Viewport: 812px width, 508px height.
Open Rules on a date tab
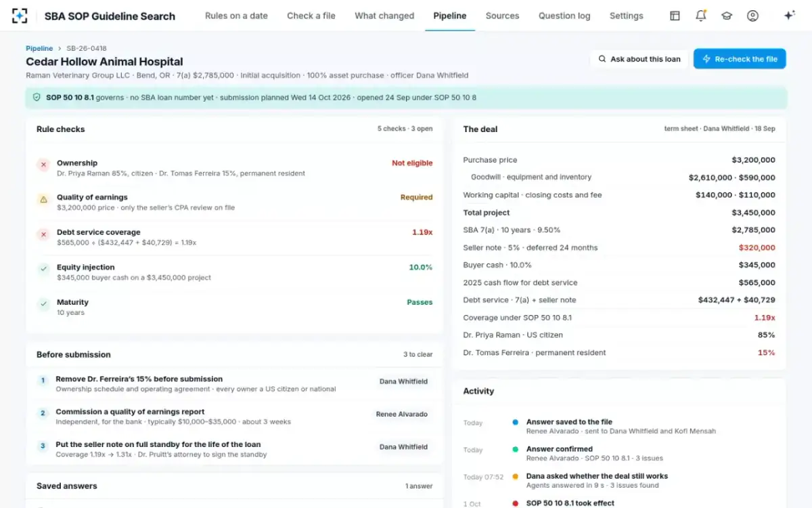pyautogui.click(x=236, y=16)
